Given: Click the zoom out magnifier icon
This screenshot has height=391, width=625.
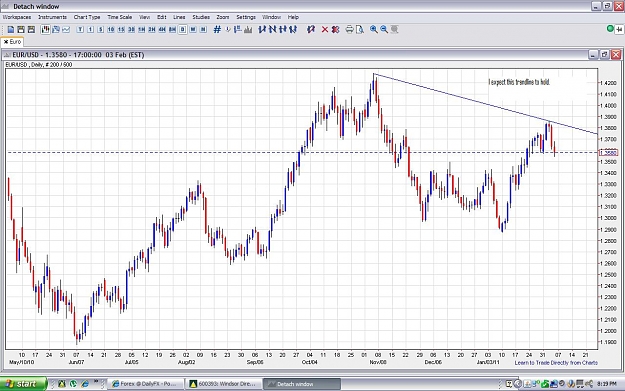Looking at the screenshot, I should pos(384,29).
